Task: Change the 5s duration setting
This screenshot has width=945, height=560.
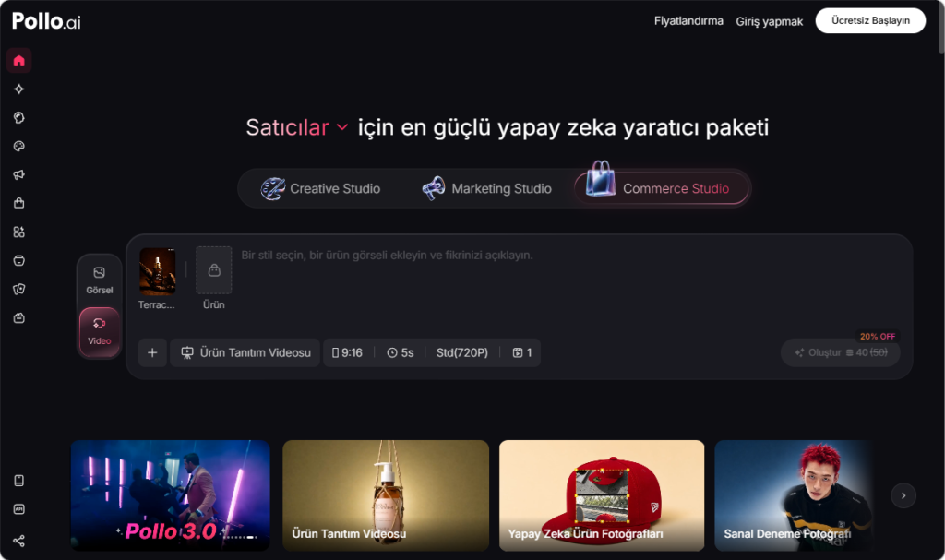Action: 401,352
